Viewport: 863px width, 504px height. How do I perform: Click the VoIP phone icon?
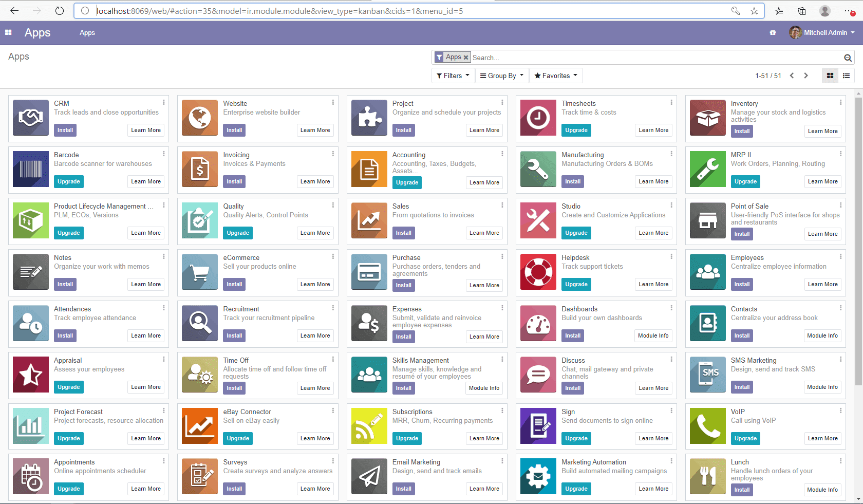pyautogui.click(x=707, y=426)
